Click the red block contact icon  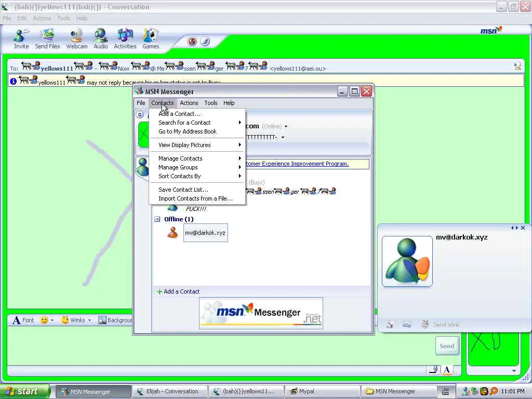[192, 42]
